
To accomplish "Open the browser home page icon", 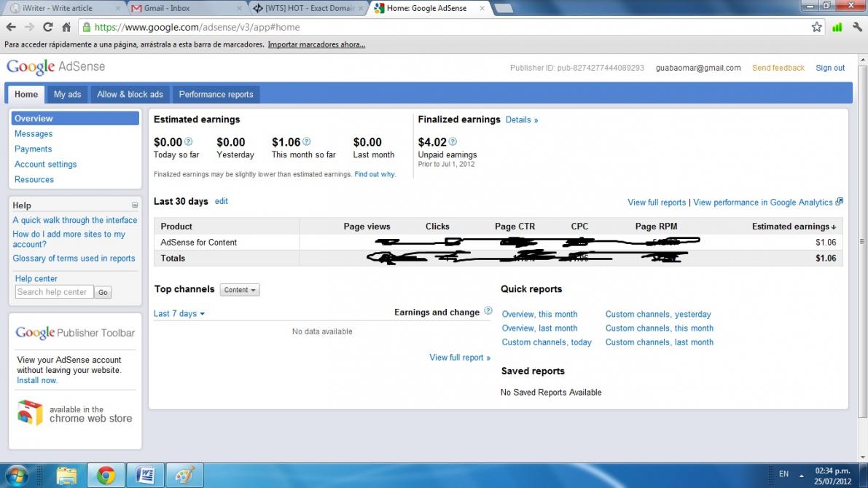I will pyautogui.click(x=66, y=27).
